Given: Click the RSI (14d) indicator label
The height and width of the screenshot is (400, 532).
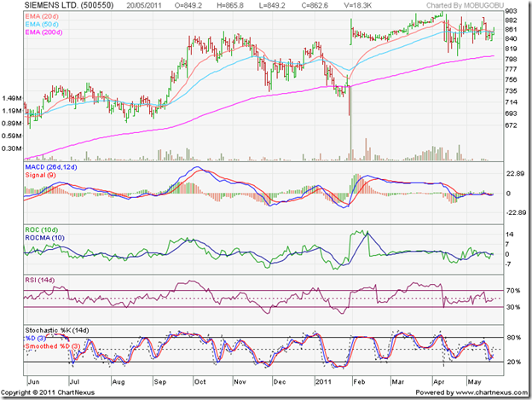Looking at the screenshot, I should pos(40,281).
